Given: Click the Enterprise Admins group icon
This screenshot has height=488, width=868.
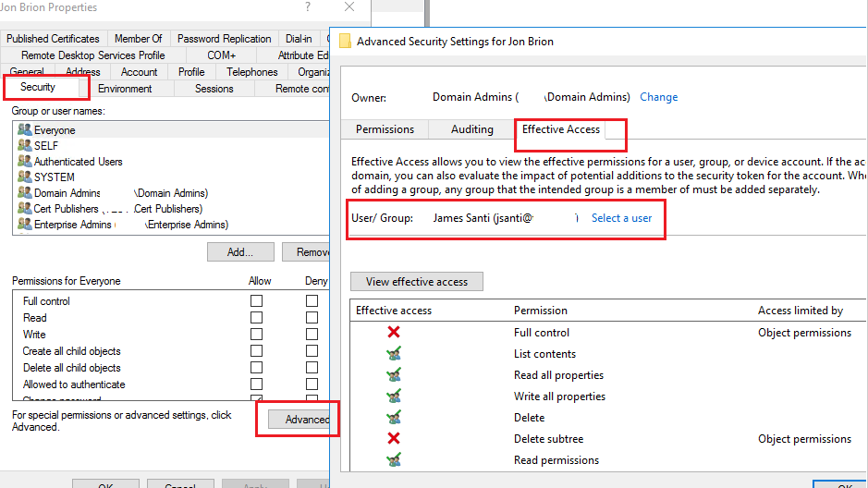Looking at the screenshot, I should click(x=24, y=225).
